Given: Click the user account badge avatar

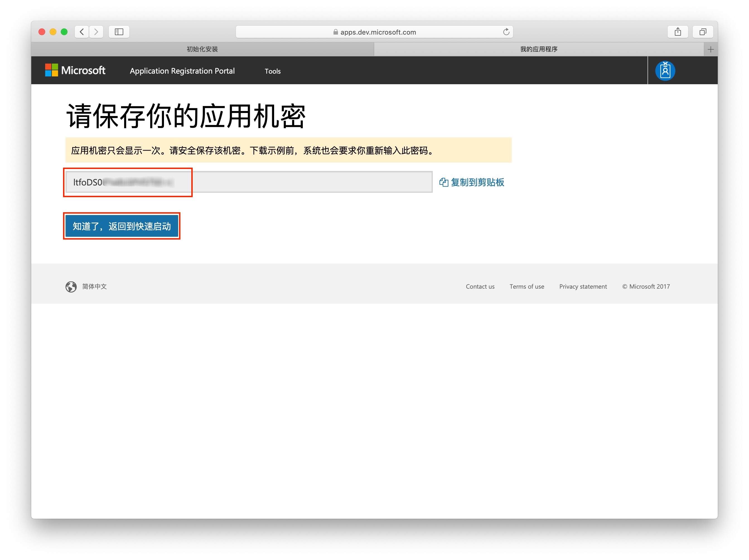Looking at the screenshot, I should [x=665, y=71].
